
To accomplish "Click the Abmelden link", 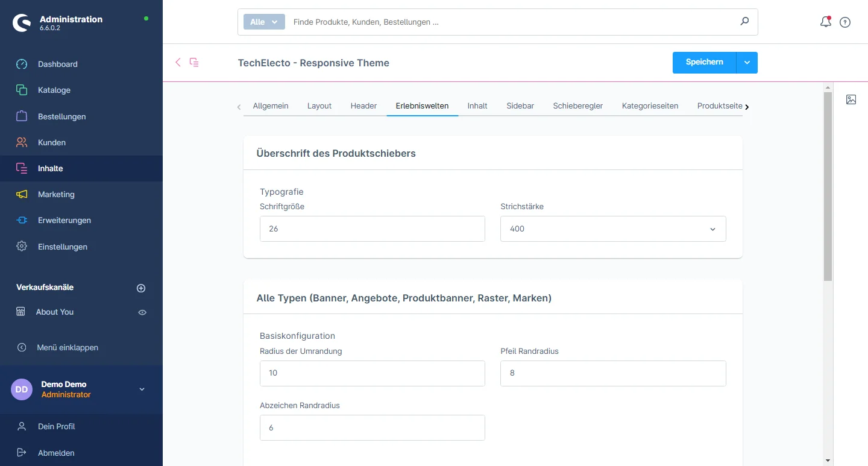I will [x=55, y=453].
